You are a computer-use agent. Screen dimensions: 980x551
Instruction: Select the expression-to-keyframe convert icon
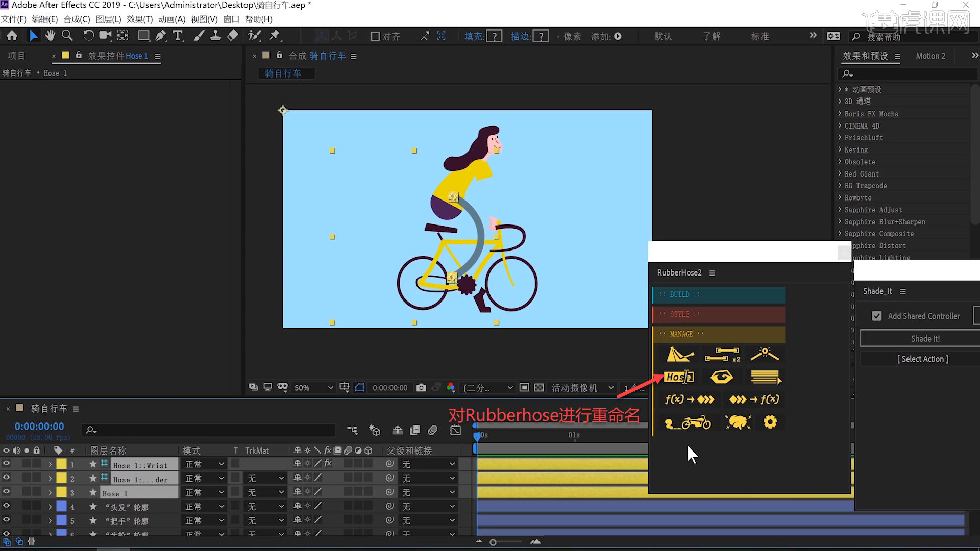688,399
